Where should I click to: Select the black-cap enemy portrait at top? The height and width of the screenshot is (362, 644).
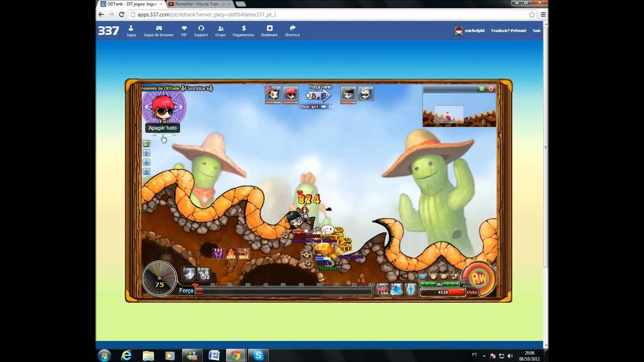click(x=348, y=94)
